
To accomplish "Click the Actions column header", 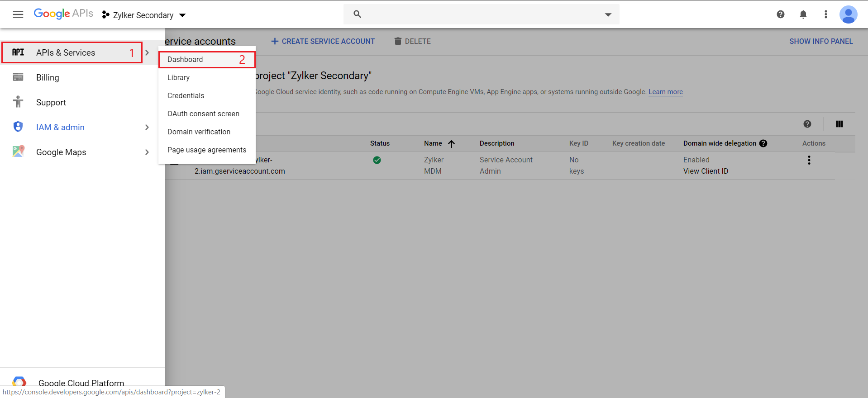I will click(x=814, y=143).
